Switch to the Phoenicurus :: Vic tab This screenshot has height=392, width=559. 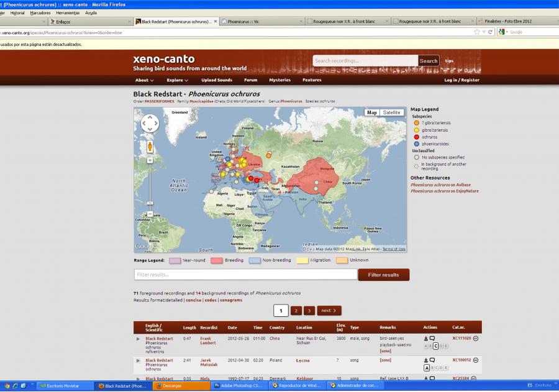[x=262, y=21]
